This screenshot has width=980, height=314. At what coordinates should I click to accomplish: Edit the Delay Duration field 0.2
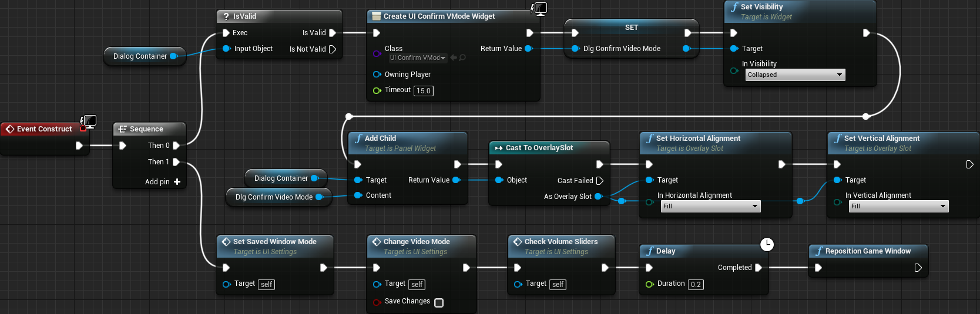tap(696, 285)
